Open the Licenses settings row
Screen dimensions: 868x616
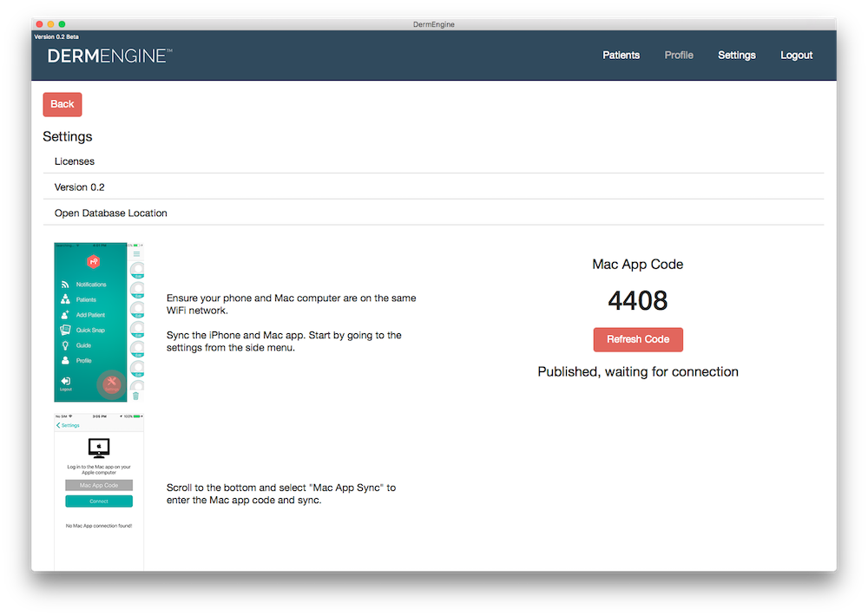coord(75,161)
